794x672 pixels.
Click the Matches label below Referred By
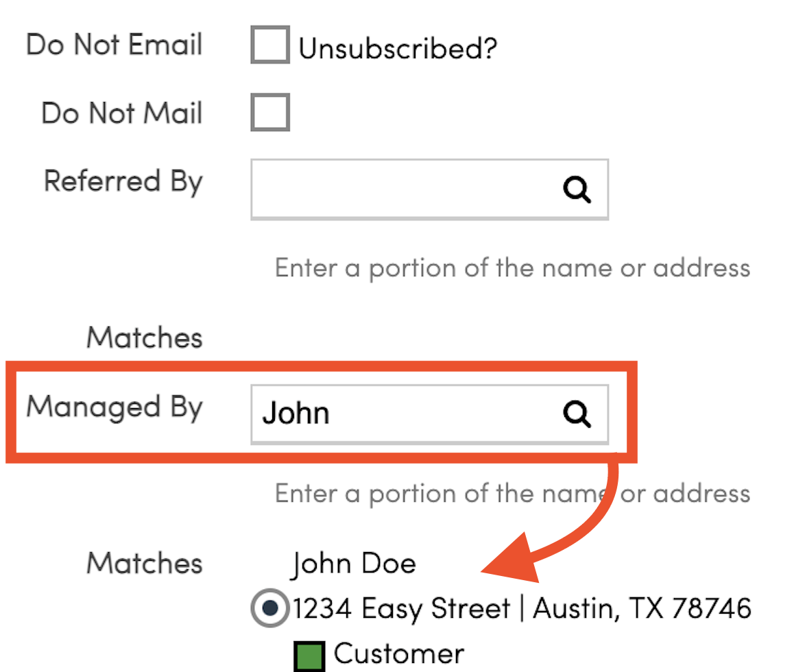coord(144,337)
